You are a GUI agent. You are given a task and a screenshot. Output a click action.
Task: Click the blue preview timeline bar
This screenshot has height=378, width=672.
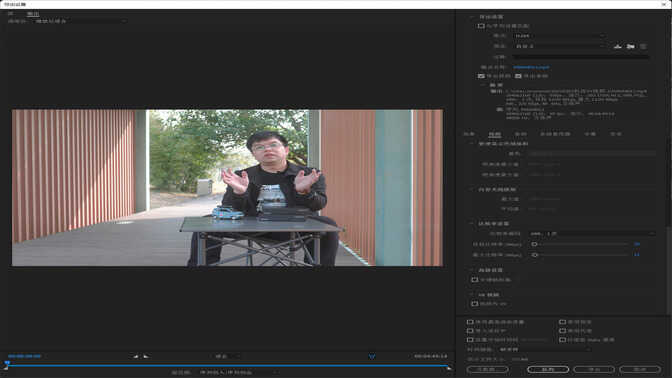[227, 366]
